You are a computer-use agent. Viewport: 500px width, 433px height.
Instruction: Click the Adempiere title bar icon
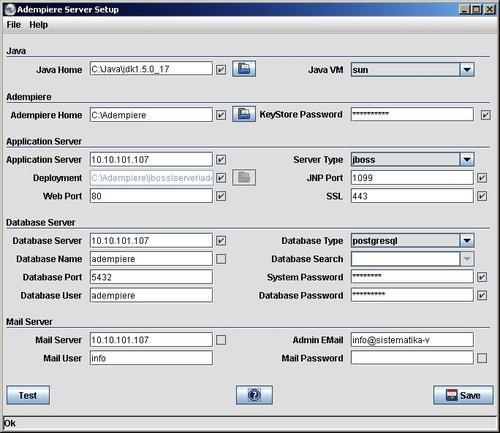click(x=10, y=9)
